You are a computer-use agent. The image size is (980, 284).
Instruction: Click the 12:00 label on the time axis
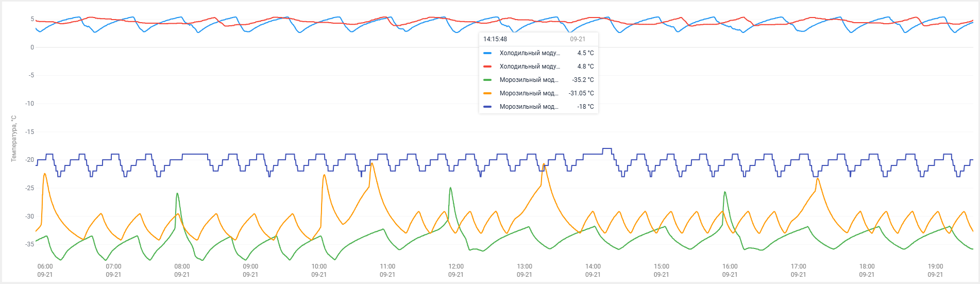[x=456, y=266]
